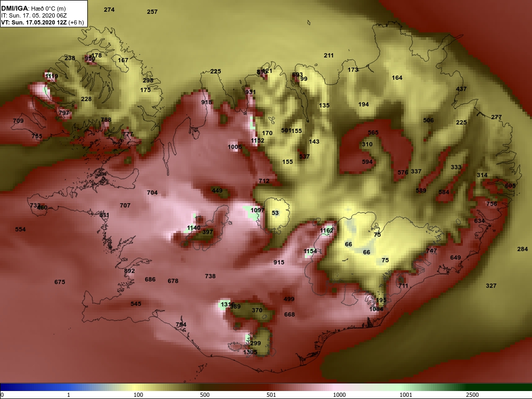Click map value '576'

(403, 172)
